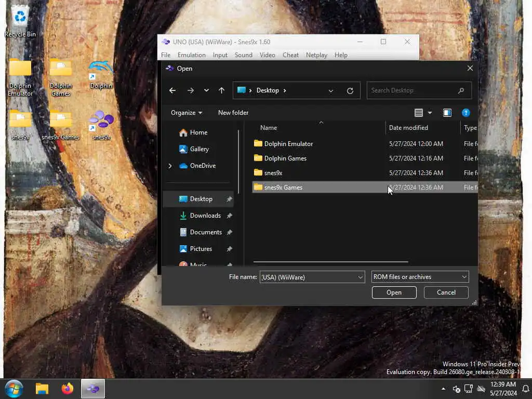Refresh the Desktop folder listing
The image size is (532, 399).
(350, 90)
